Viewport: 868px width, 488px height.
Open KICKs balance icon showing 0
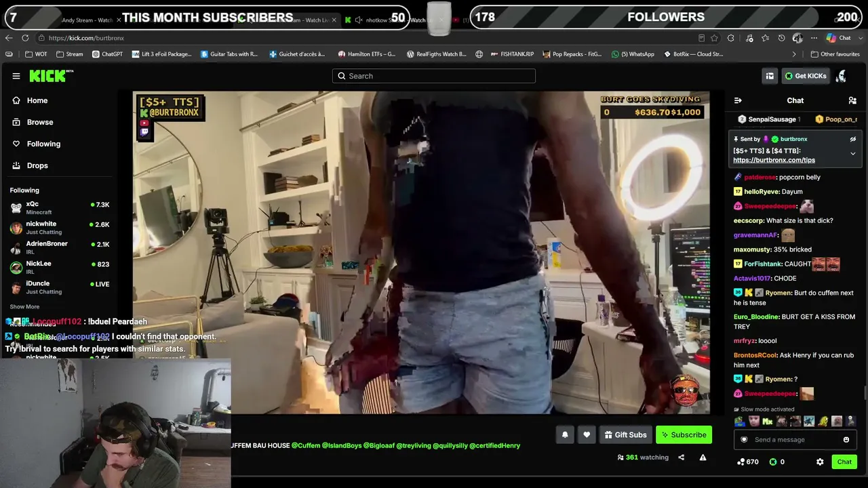pos(777,462)
